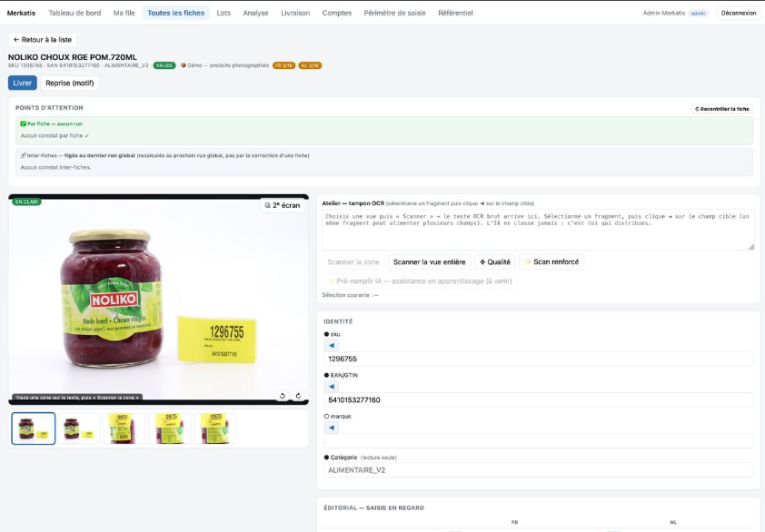Click the Admin Merkatis user name
Image resolution: width=765 pixels, height=532 pixels.
663,14
